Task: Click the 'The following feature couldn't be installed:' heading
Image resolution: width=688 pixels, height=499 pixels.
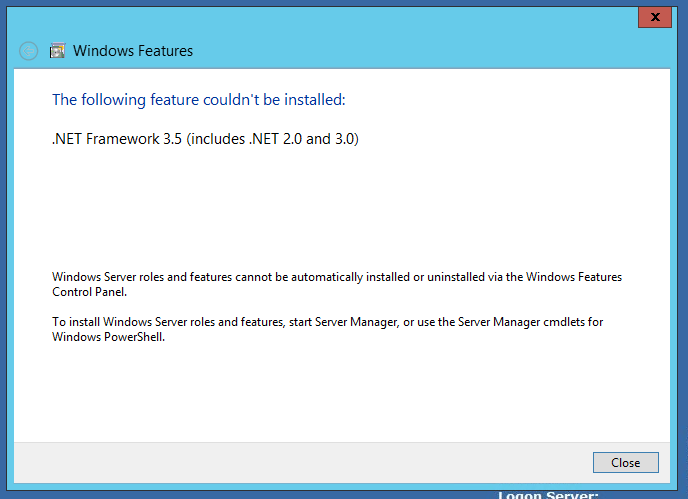Action: pos(199,100)
